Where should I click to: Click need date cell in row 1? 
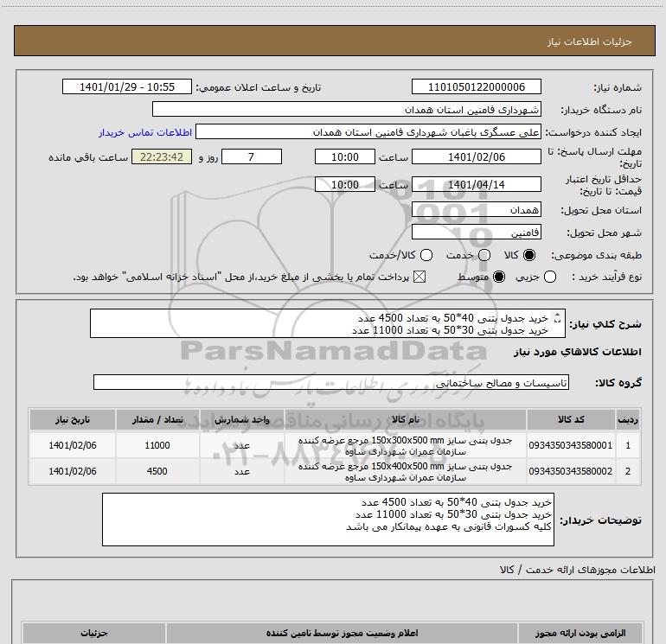pyautogui.click(x=72, y=445)
